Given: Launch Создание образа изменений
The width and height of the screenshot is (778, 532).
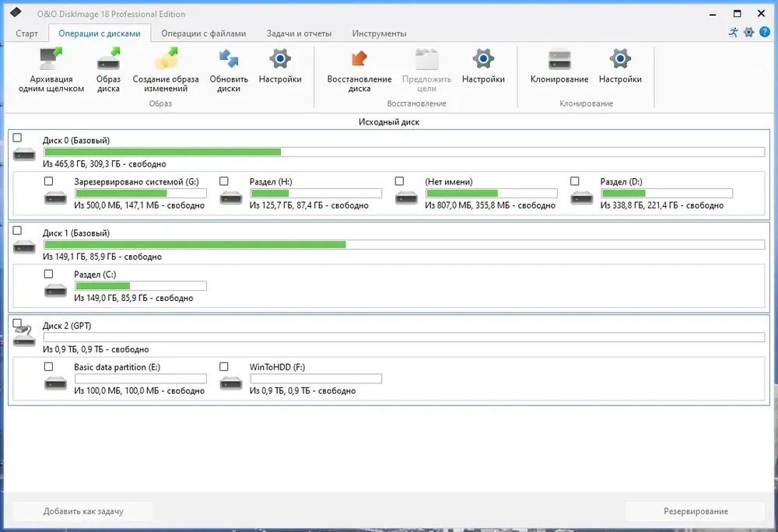Looking at the screenshot, I should tap(166, 70).
